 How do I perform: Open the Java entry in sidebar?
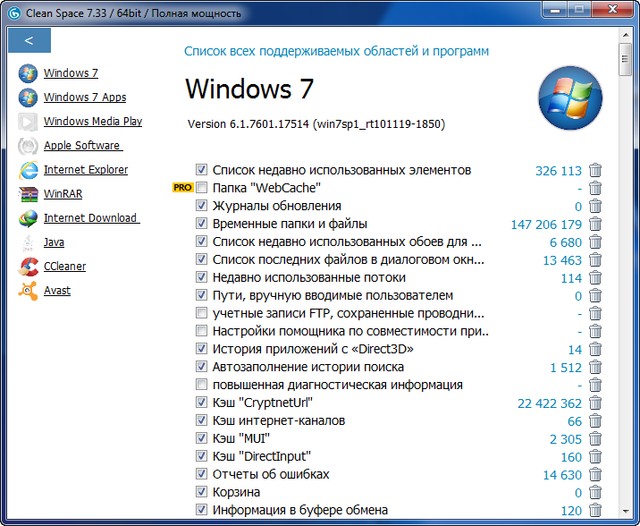[x=54, y=242]
